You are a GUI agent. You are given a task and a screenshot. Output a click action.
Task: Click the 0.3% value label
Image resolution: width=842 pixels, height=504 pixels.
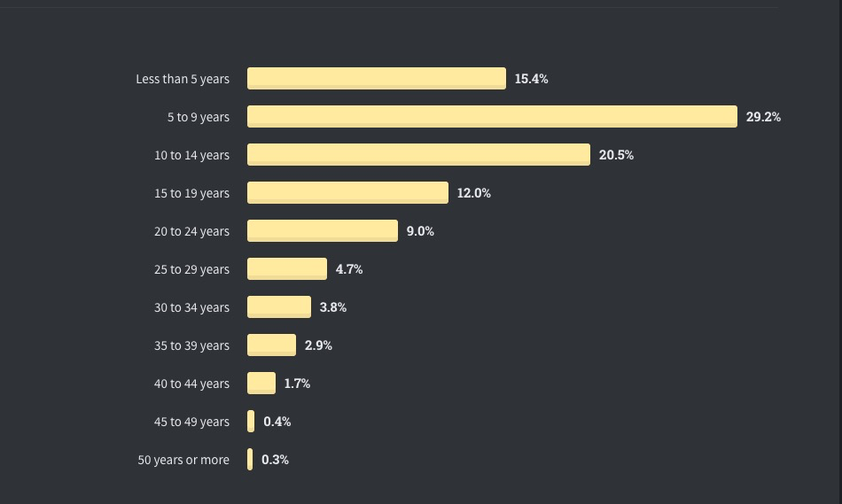[275, 460]
